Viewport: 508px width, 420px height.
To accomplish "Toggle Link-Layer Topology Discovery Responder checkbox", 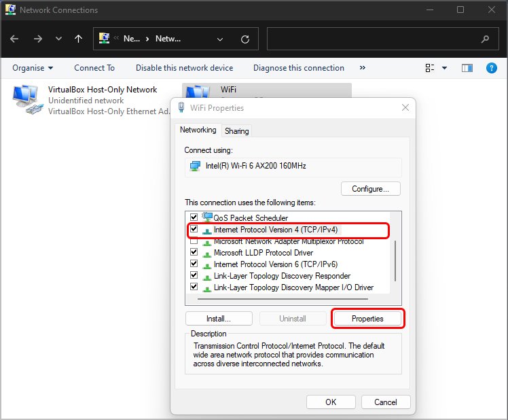I will coord(194,275).
